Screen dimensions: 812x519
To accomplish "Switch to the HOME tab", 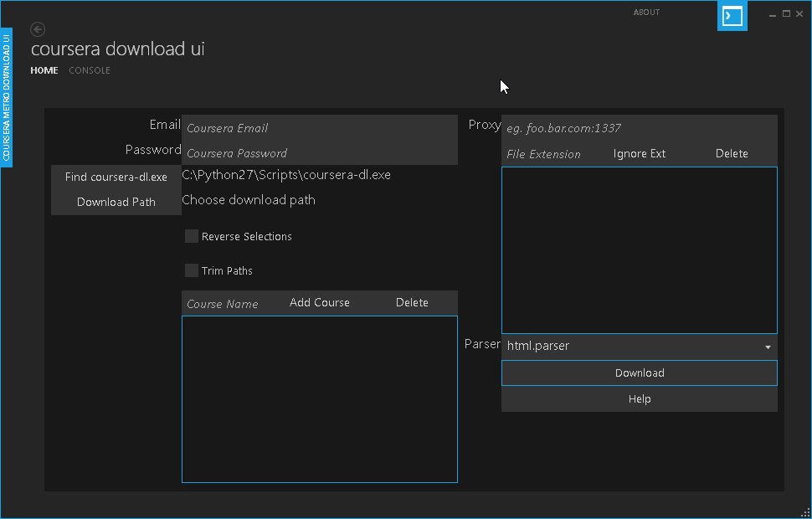I will (44, 70).
